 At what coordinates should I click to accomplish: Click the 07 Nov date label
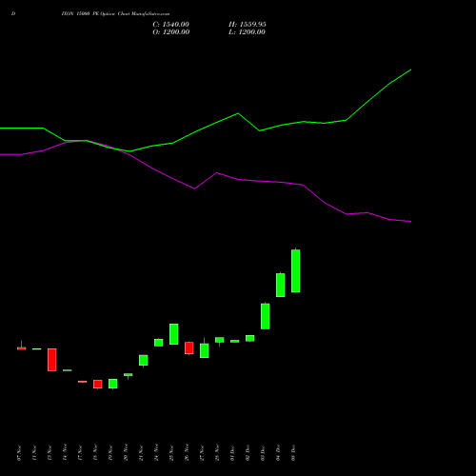point(19,453)
